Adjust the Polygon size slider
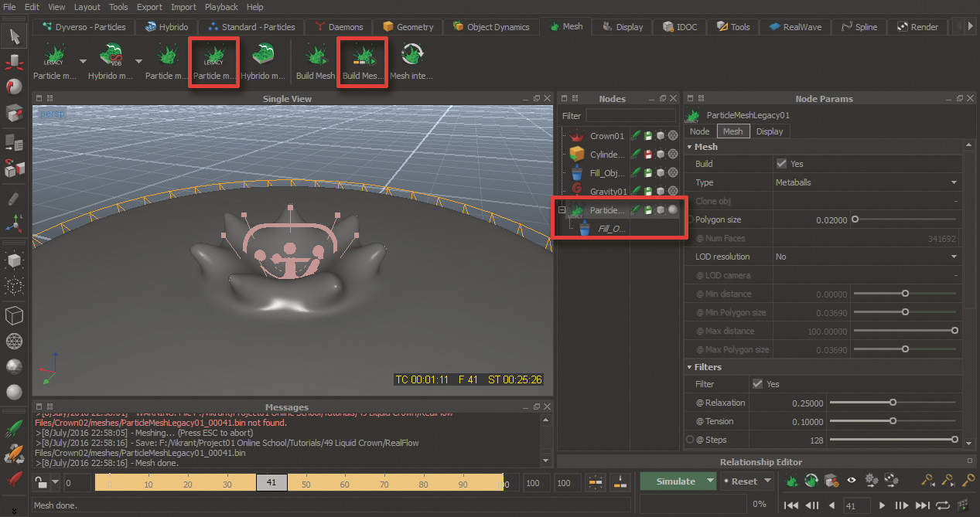This screenshot has width=980, height=517. (x=903, y=219)
